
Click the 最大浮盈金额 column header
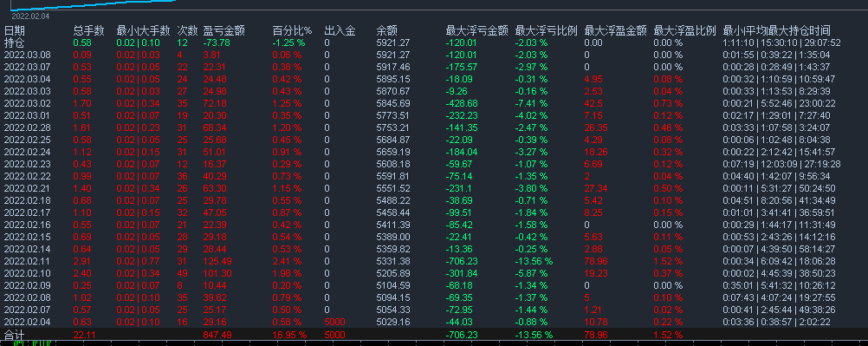616,30
